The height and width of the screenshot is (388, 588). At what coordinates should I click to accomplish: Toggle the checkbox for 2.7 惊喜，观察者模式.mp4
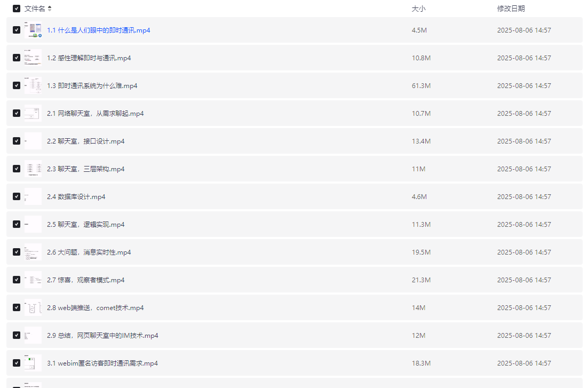coord(17,280)
